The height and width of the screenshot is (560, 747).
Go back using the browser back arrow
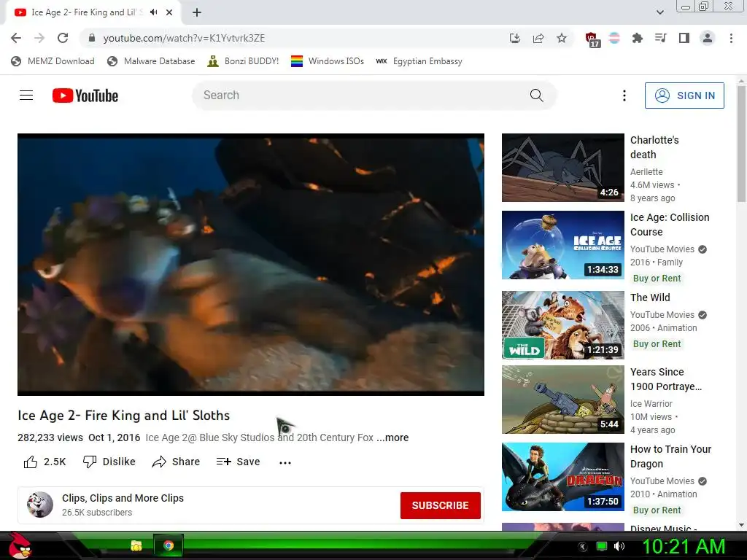tap(16, 38)
